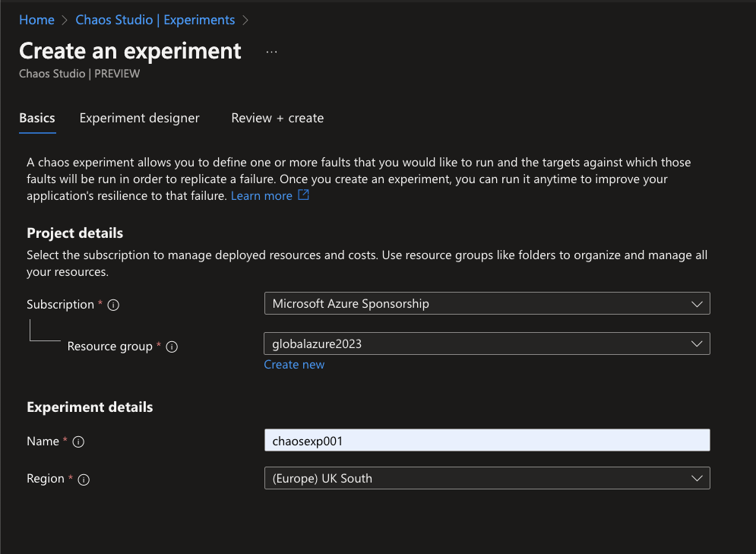Image resolution: width=756 pixels, height=554 pixels.
Task: Click the Name input field containing chaosexp001
Action: point(487,440)
